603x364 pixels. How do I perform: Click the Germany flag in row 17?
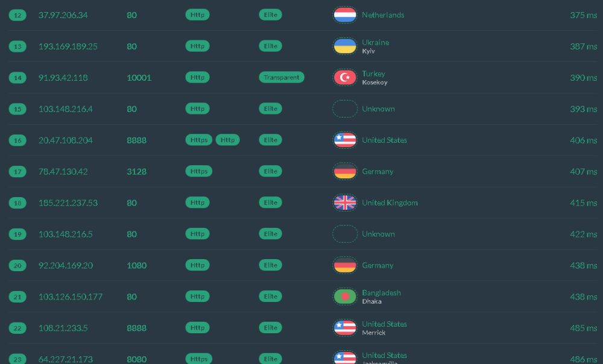tap(345, 172)
